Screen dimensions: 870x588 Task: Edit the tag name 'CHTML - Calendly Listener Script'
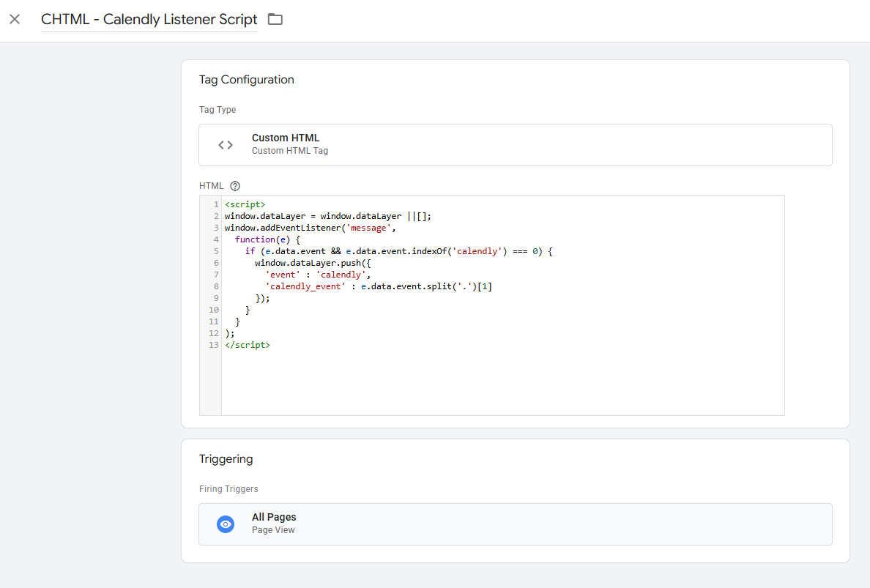(149, 20)
